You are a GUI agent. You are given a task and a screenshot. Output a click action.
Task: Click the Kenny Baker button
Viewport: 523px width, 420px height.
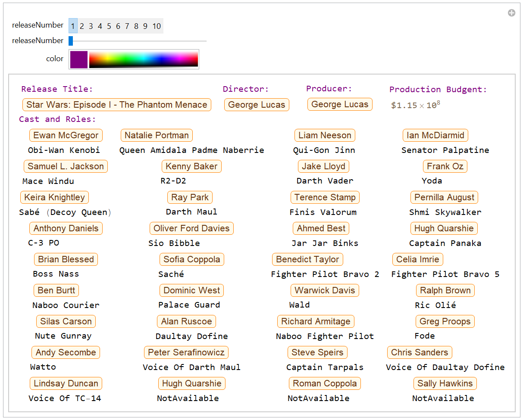click(x=191, y=166)
